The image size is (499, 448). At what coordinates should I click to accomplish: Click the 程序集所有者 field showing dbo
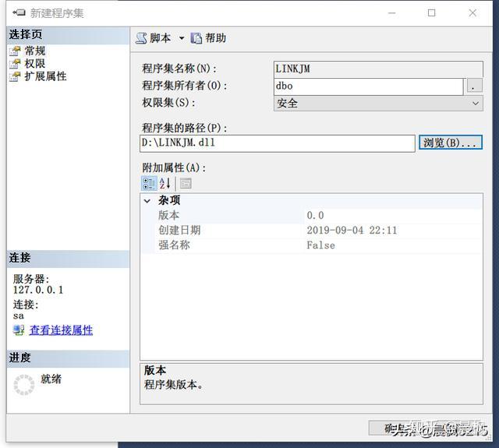368,86
